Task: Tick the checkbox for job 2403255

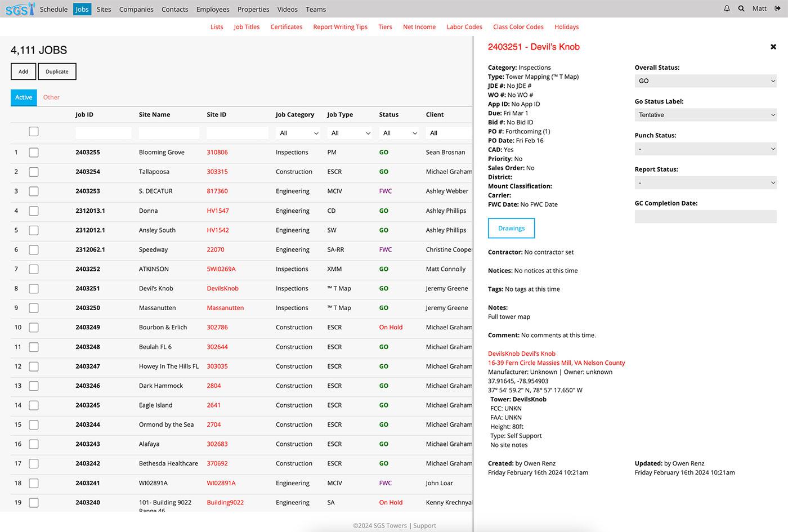Action: [x=34, y=153]
